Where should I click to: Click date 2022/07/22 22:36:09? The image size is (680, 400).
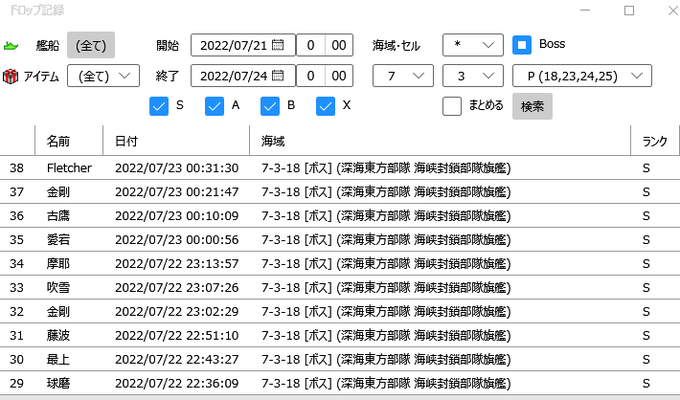coord(177,383)
